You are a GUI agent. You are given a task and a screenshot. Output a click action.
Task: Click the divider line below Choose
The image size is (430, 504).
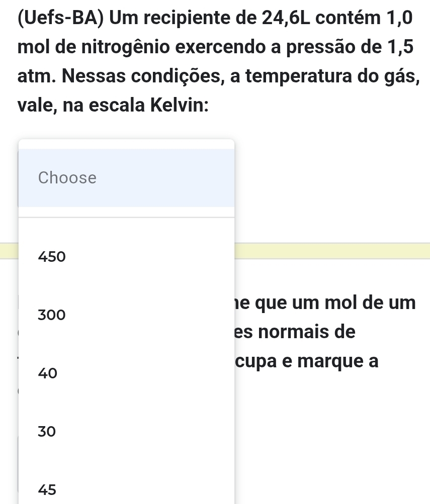[x=126, y=217]
